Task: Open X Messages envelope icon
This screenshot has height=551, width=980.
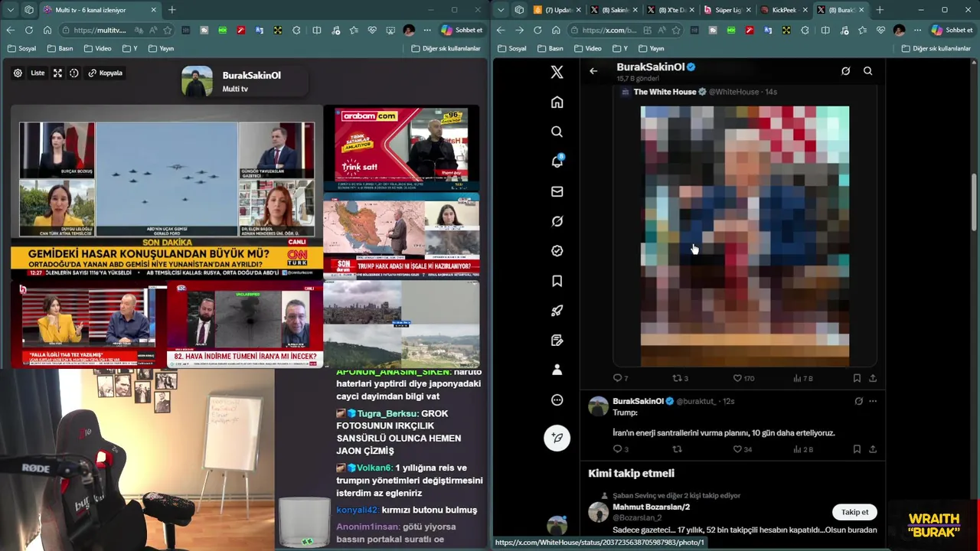Action: (x=557, y=191)
